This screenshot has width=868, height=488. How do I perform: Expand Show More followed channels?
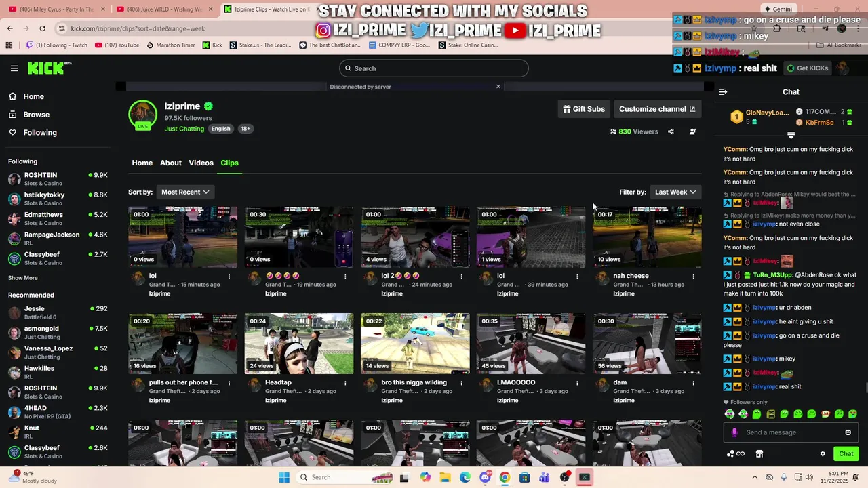[x=23, y=278]
